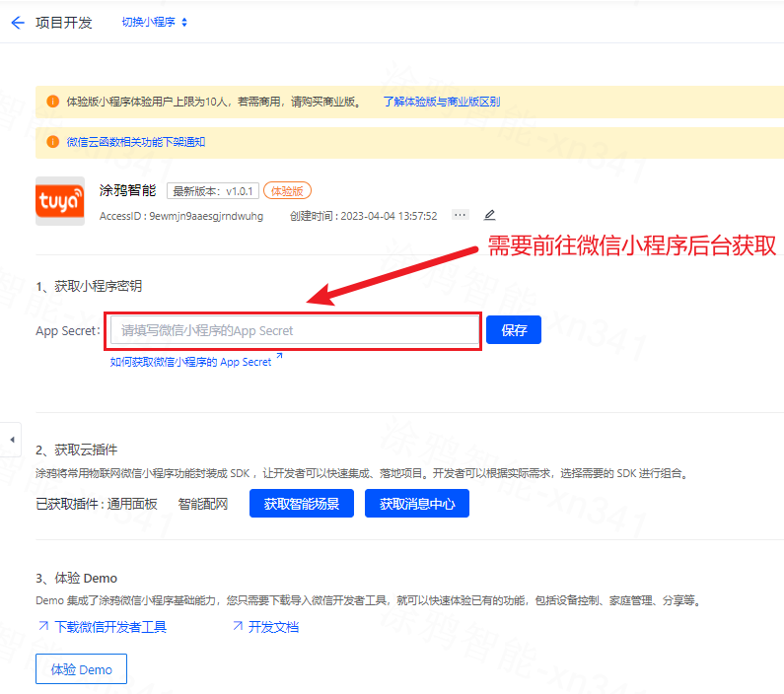Open 如何获取微信小程序的 App Secret link

(196, 360)
